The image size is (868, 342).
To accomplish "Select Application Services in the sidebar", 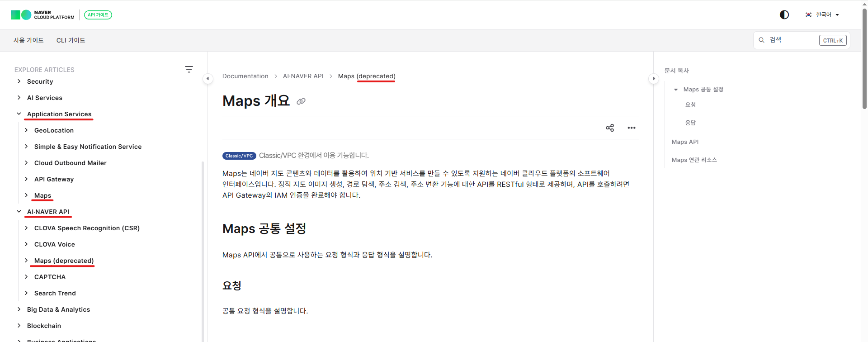I will click(x=59, y=114).
